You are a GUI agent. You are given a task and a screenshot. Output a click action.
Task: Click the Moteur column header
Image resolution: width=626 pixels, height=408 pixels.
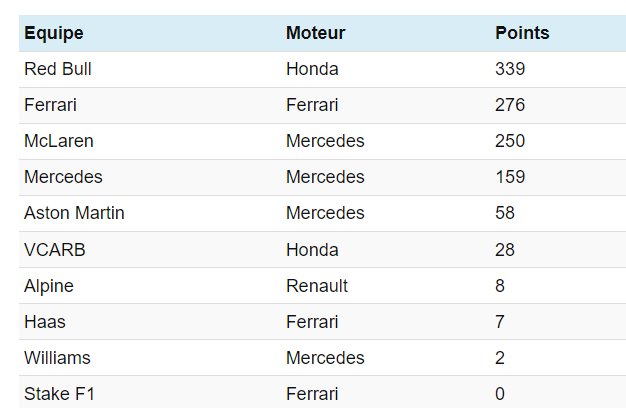315,33
